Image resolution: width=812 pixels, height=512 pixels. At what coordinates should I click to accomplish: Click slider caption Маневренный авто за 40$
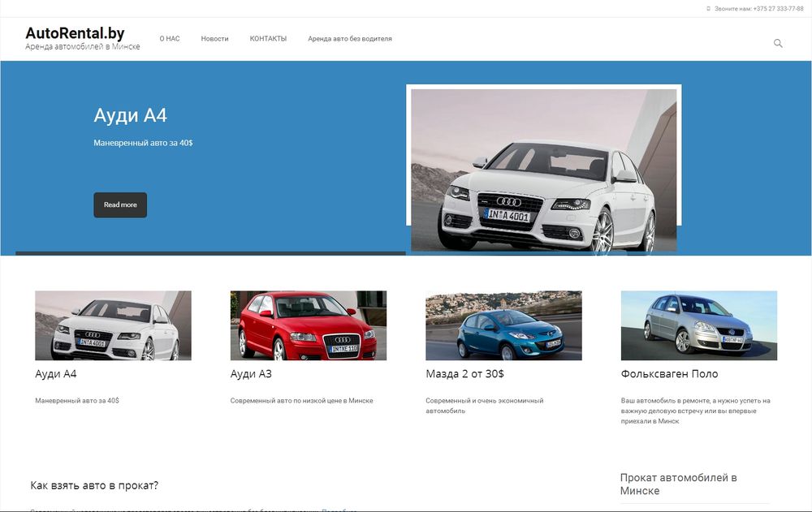tap(143, 143)
